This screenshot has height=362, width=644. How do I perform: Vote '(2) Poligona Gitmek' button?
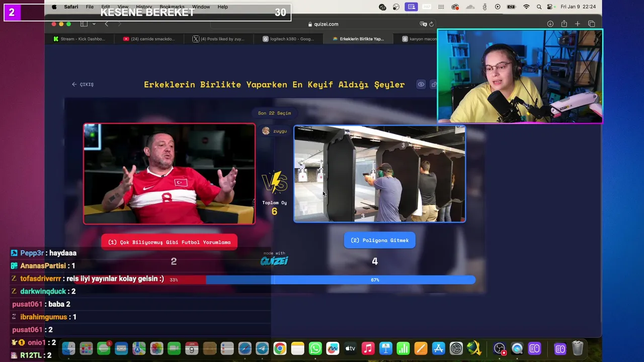(379, 240)
